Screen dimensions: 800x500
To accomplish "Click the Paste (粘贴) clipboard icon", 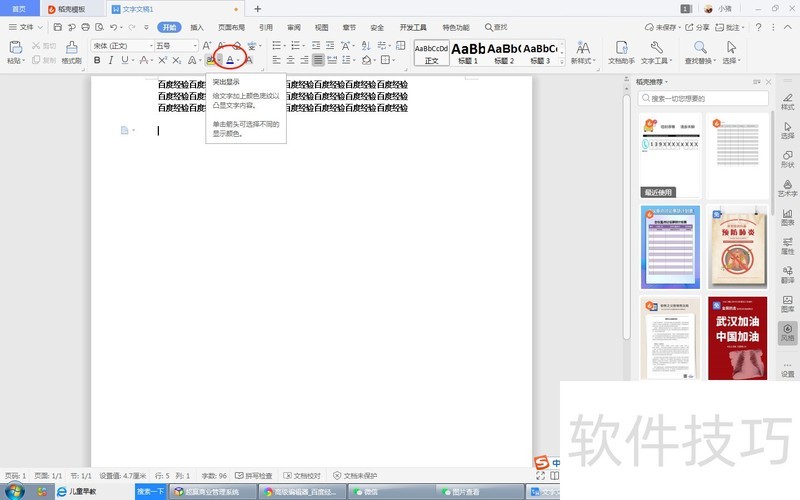I will pyautogui.click(x=14, y=51).
